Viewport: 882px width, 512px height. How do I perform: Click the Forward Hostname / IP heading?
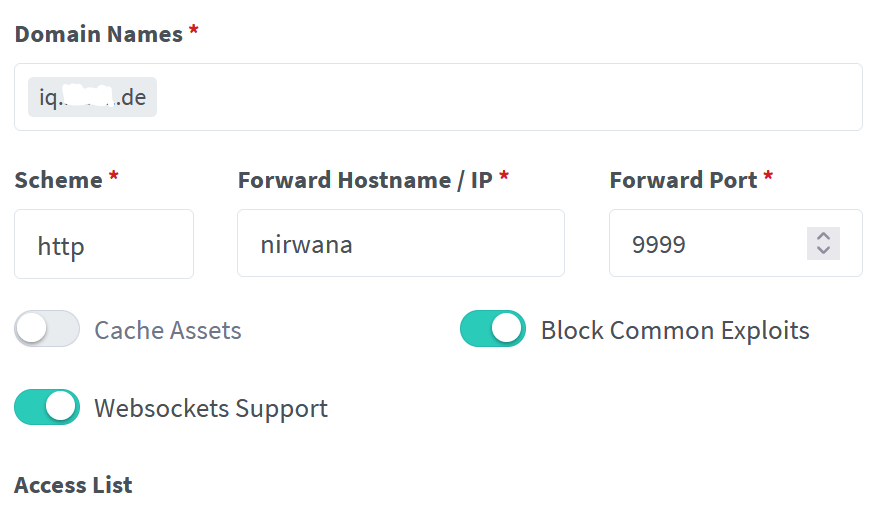tap(365, 180)
